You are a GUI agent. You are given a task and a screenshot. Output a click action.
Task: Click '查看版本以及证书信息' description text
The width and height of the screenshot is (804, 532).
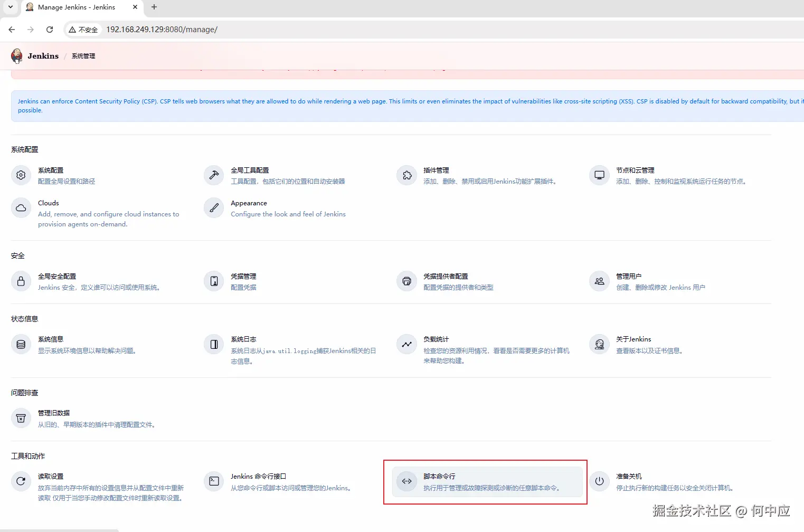650,351
